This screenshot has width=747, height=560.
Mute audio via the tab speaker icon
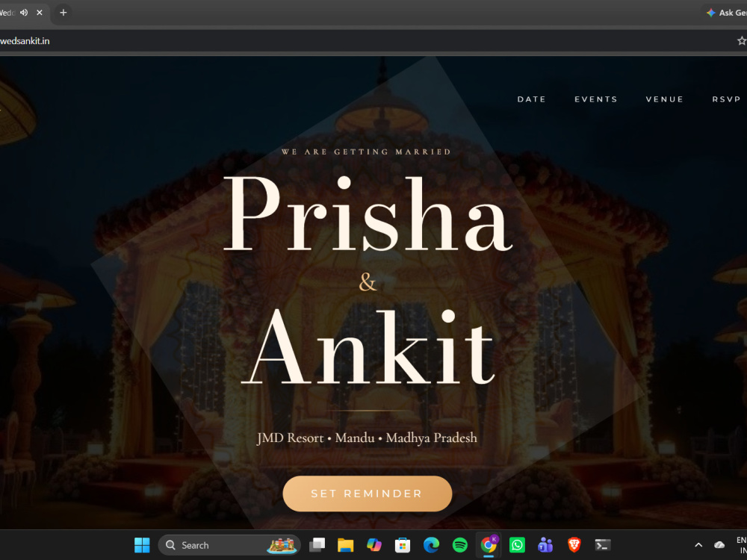click(x=24, y=13)
